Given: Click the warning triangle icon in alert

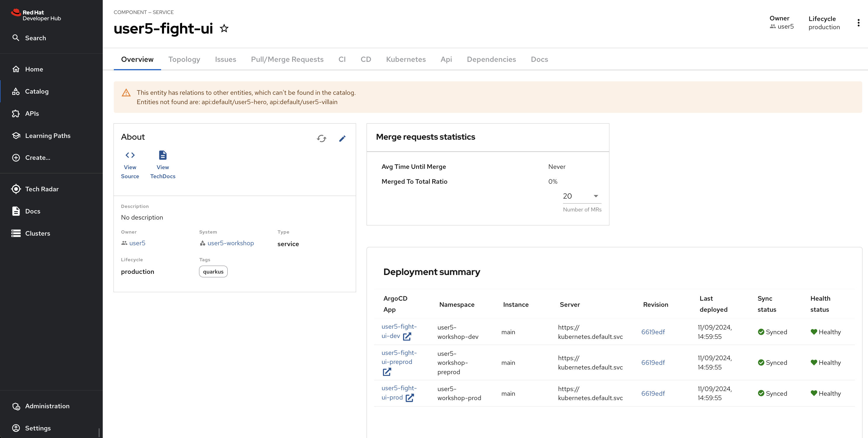Looking at the screenshot, I should (x=126, y=92).
